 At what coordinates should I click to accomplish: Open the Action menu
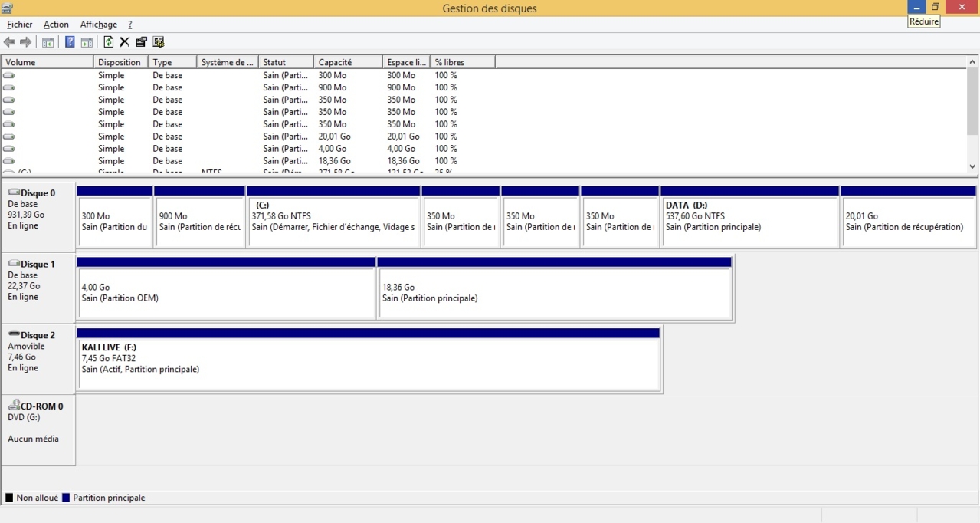click(x=56, y=25)
